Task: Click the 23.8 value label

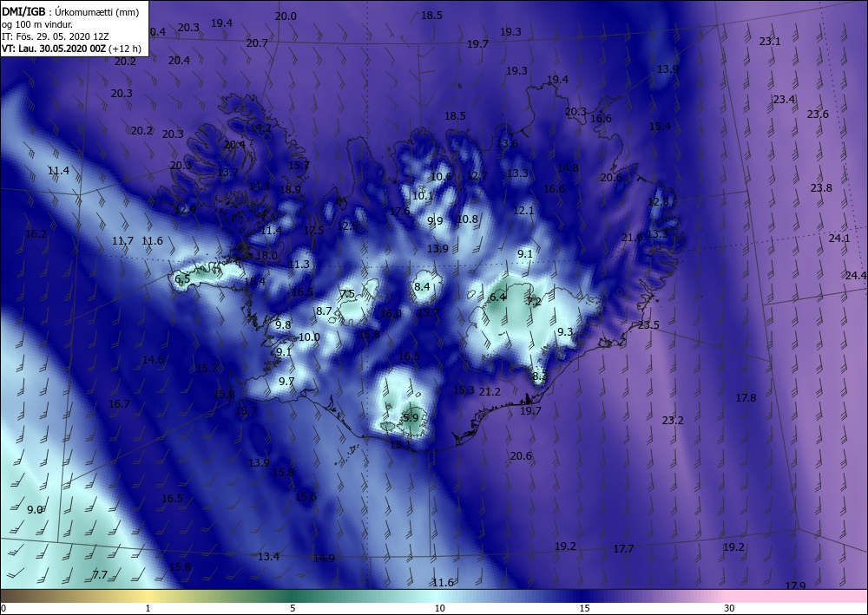Action: click(x=821, y=188)
